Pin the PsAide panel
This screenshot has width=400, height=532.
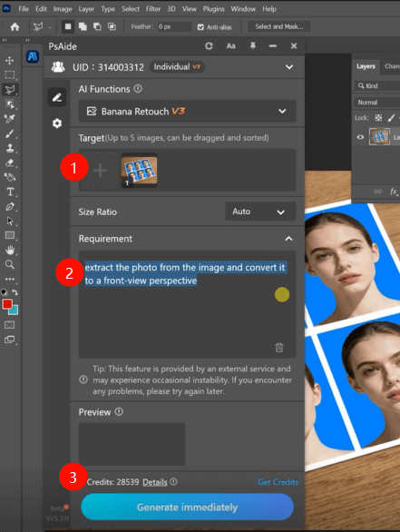pyautogui.click(x=253, y=45)
